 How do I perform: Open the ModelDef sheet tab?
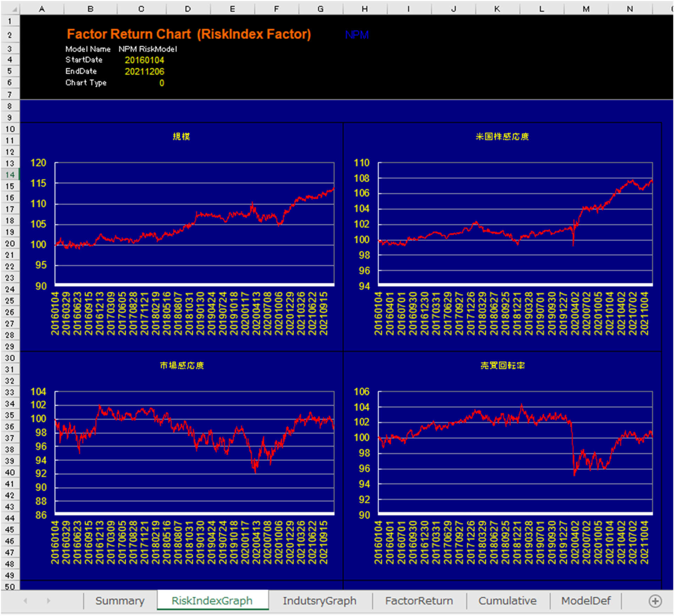click(586, 601)
